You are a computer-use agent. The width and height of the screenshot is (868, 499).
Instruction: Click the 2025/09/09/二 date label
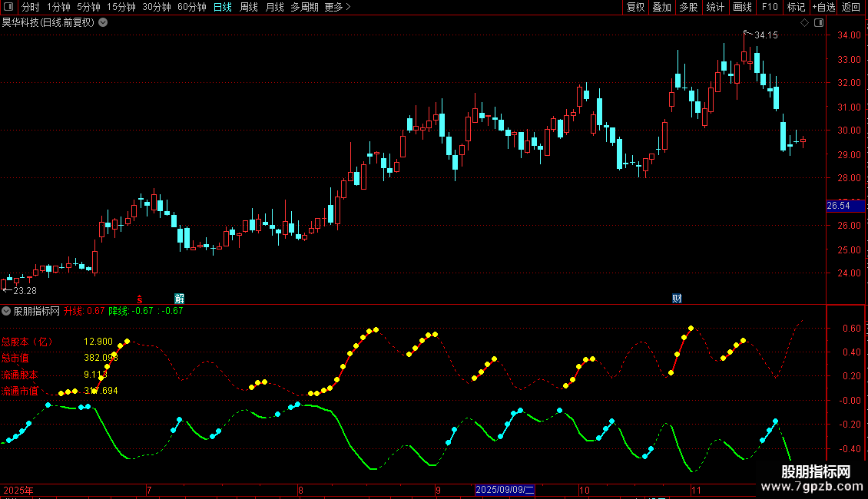[505, 490]
